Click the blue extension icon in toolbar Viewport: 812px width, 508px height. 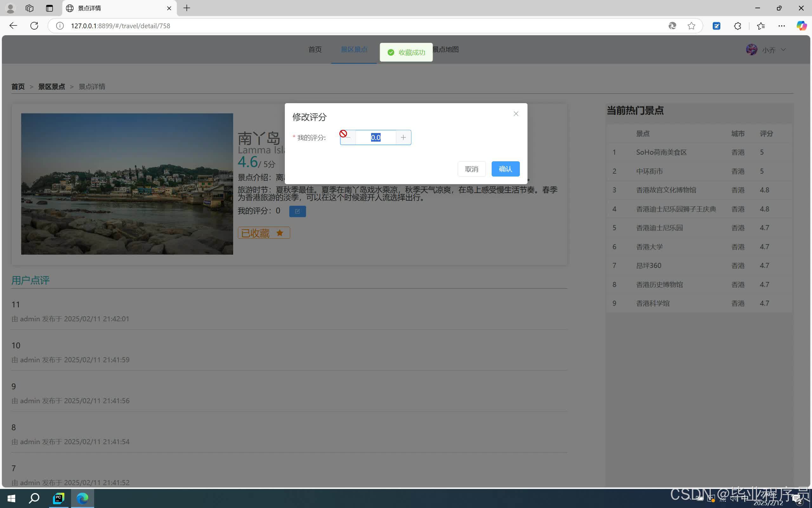pyautogui.click(x=717, y=26)
